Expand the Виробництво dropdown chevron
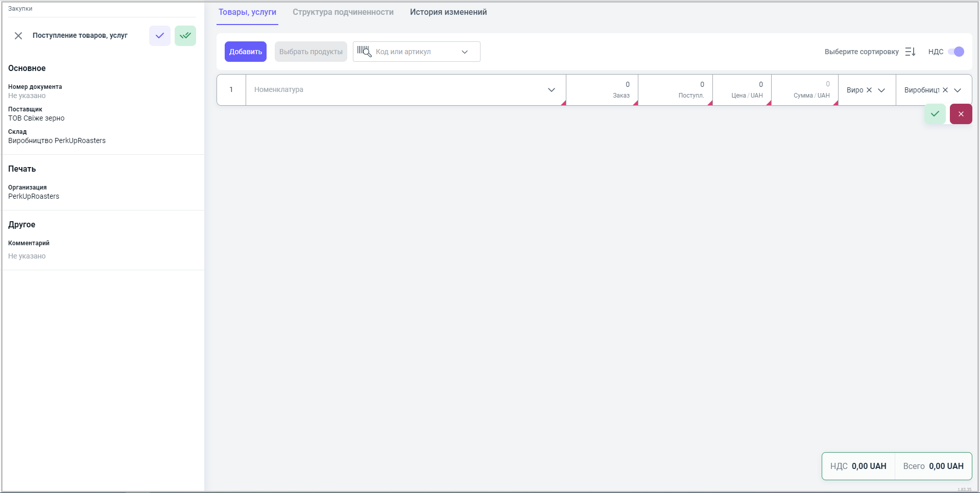Image resolution: width=980 pixels, height=493 pixels. coord(958,90)
